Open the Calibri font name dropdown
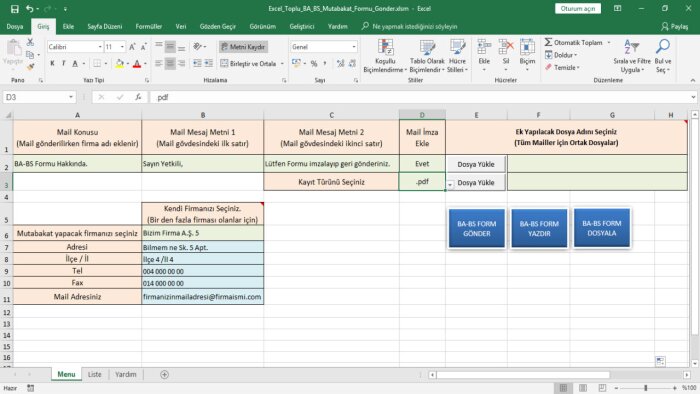The width and height of the screenshot is (700, 394). pyautogui.click(x=100, y=47)
